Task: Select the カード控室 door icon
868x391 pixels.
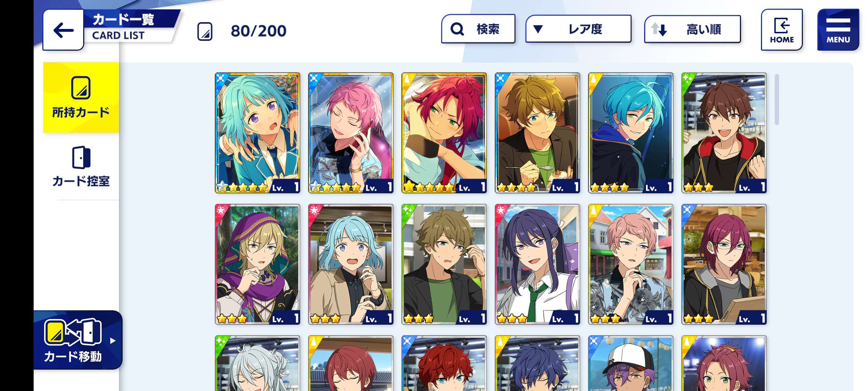Action: [x=81, y=157]
